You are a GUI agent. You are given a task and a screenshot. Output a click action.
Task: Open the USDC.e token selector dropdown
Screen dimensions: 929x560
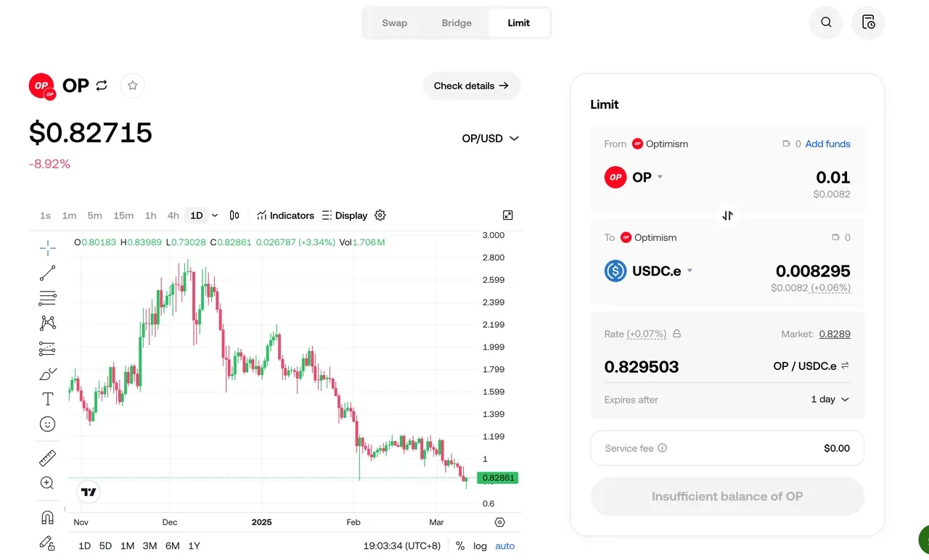click(x=648, y=271)
